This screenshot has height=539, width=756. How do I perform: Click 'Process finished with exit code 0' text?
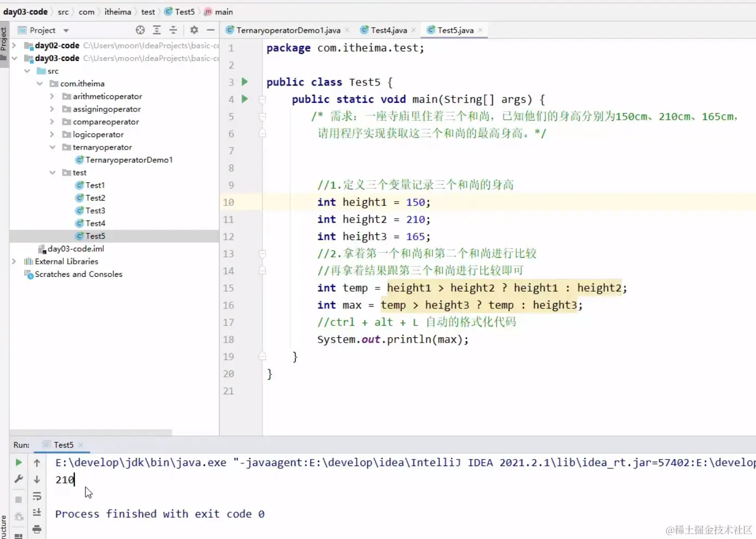160,514
